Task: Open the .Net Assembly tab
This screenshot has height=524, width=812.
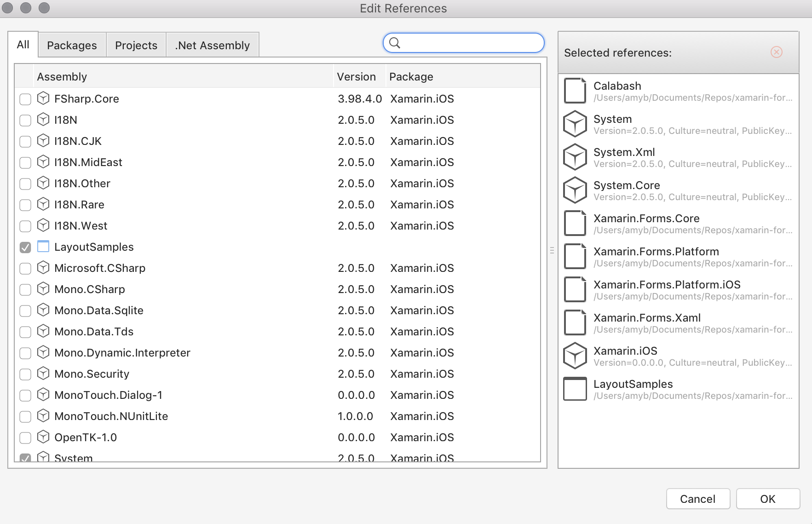Action: pos(212,45)
